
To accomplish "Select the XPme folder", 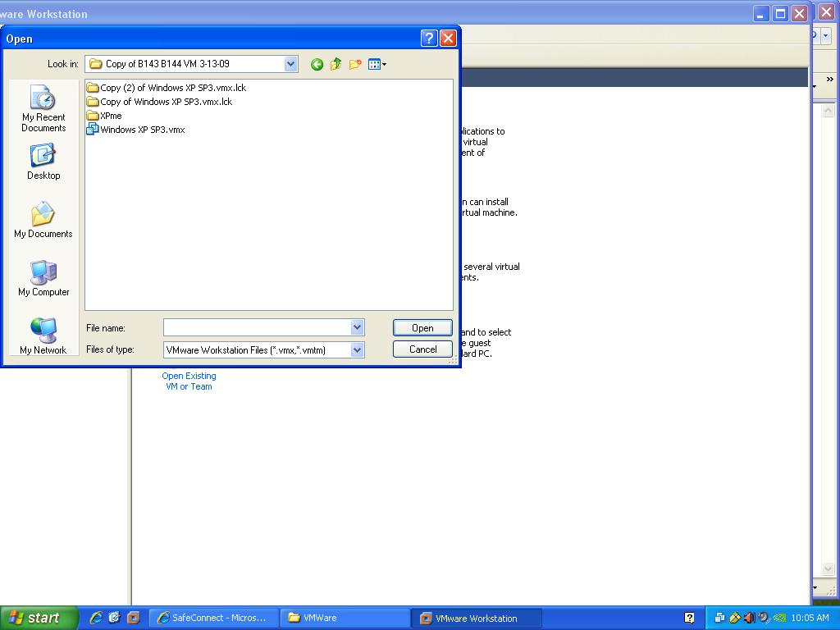I will (104, 116).
